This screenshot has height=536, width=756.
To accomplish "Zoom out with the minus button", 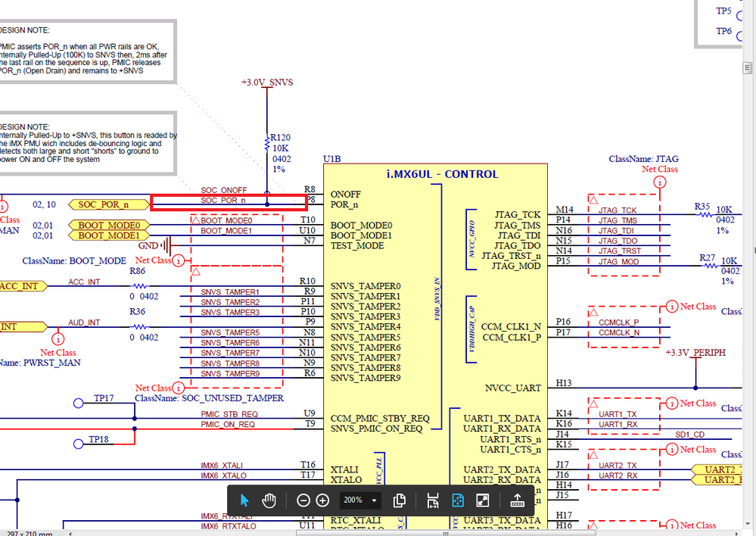I will tap(303, 500).
